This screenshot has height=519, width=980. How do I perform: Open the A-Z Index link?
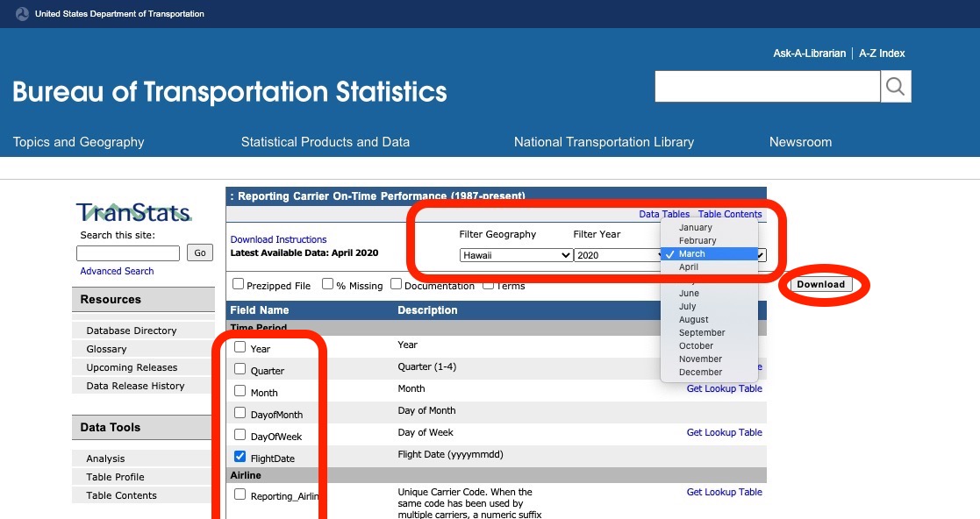coord(882,53)
